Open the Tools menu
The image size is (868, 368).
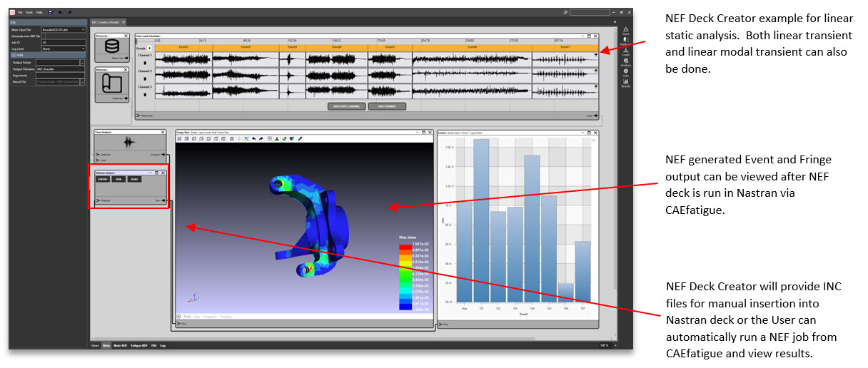[29, 12]
